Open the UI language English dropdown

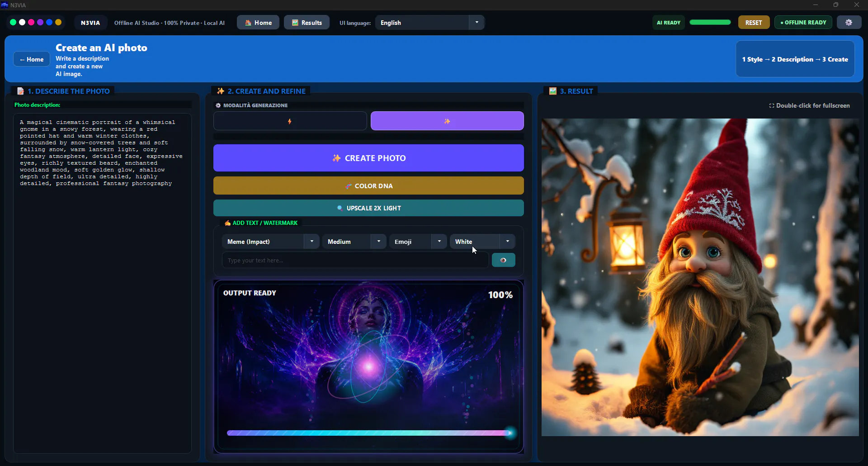(x=429, y=23)
